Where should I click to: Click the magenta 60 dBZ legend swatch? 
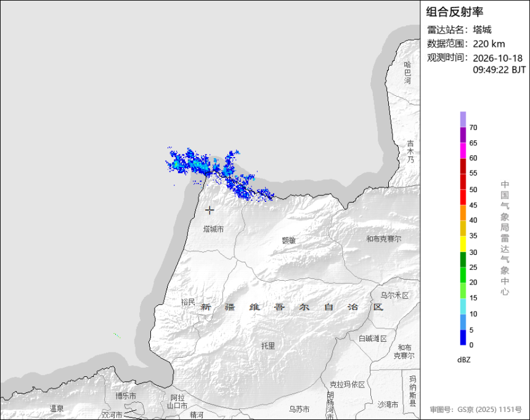463,150
